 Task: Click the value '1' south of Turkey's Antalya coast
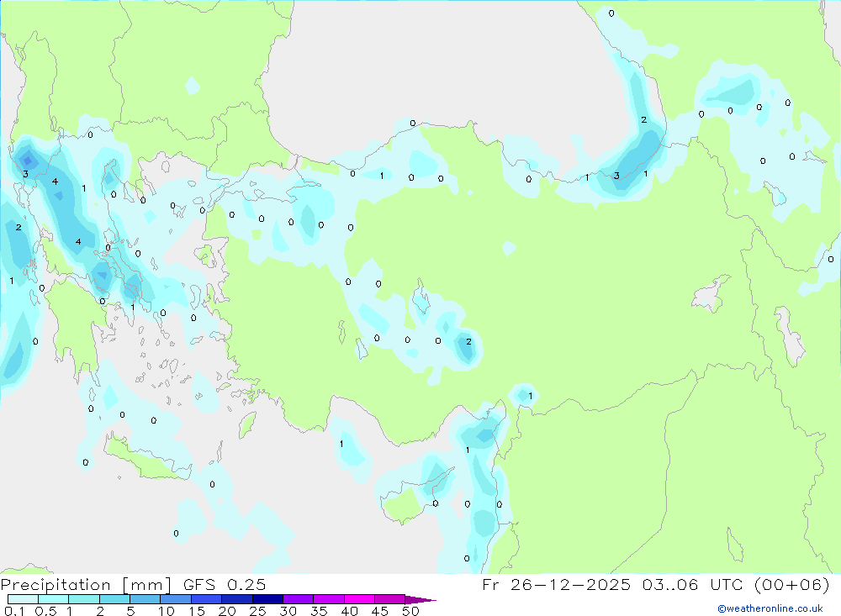[341, 444]
